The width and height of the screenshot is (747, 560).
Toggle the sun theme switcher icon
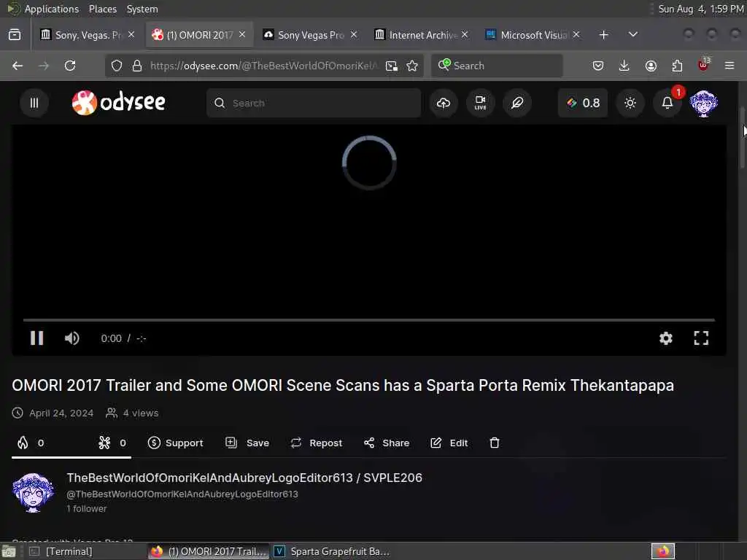[630, 103]
